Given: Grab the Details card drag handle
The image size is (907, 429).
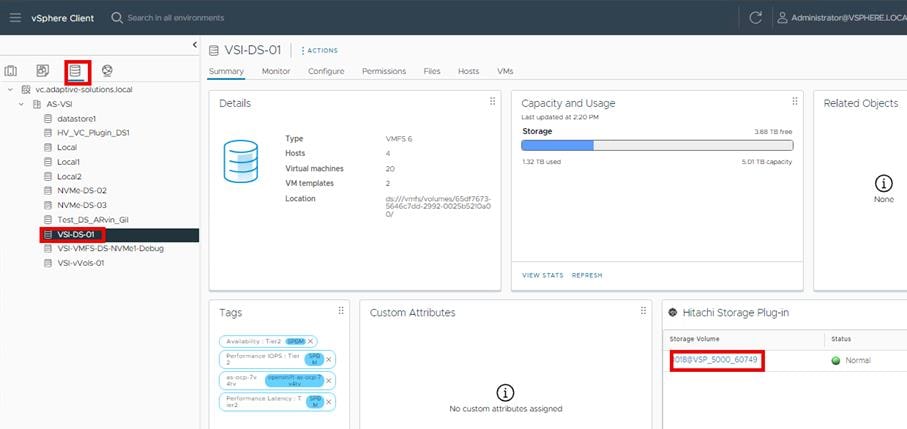Looking at the screenshot, I should [492, 101].
